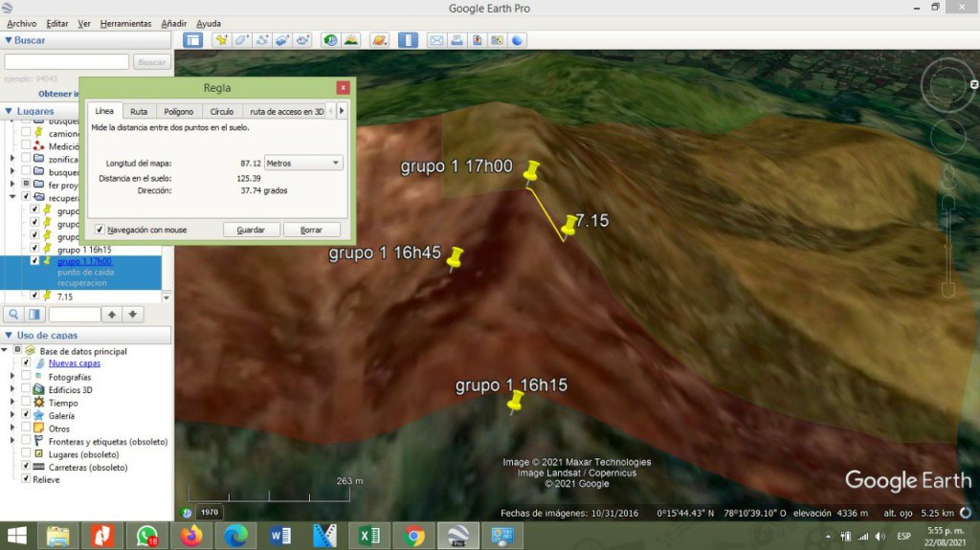Show sunlight across landscape icon

(x=351, y=40)
